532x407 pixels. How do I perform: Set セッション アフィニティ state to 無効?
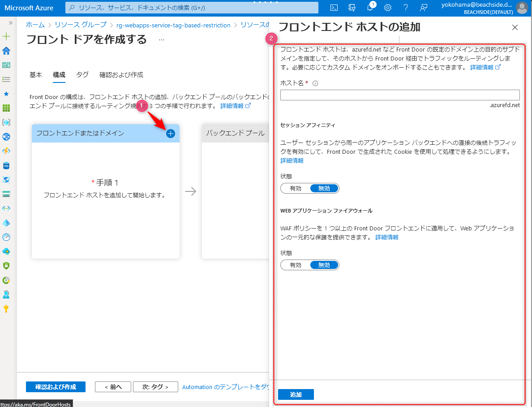324,188
